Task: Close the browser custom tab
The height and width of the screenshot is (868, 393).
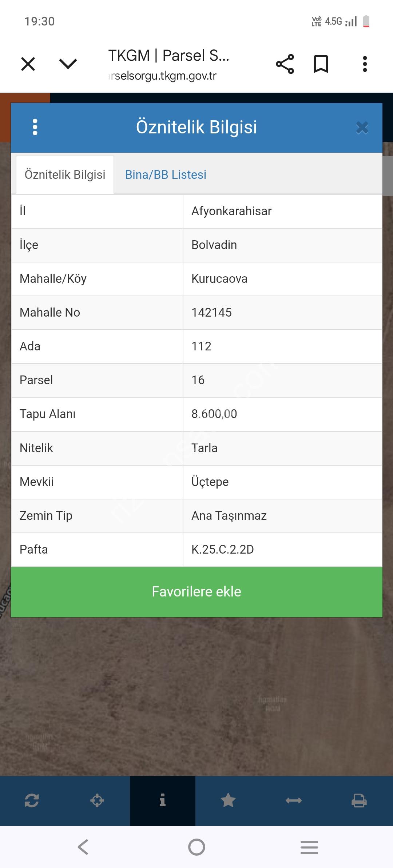Action: (28, 64)
